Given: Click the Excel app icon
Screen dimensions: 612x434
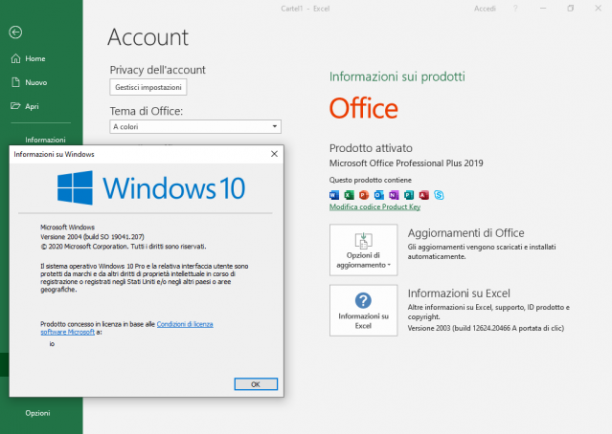Looking at the screenshot, I should tap(349, 195).
